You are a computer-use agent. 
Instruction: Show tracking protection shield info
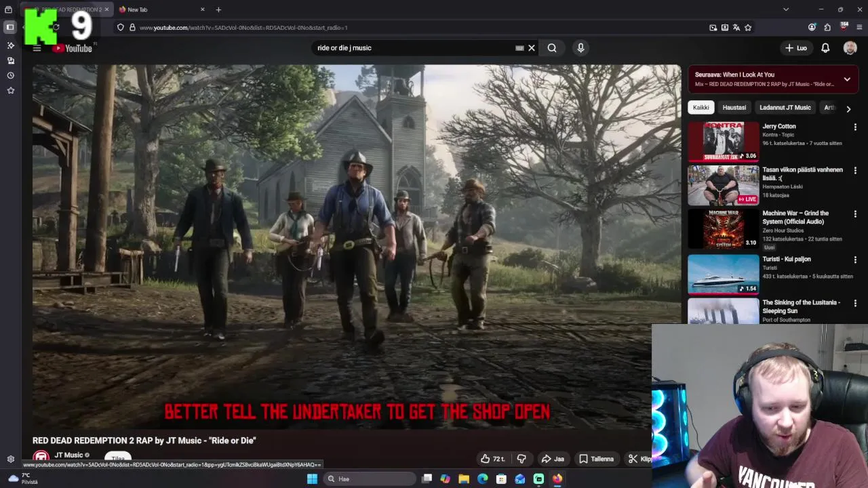point(121,28)
